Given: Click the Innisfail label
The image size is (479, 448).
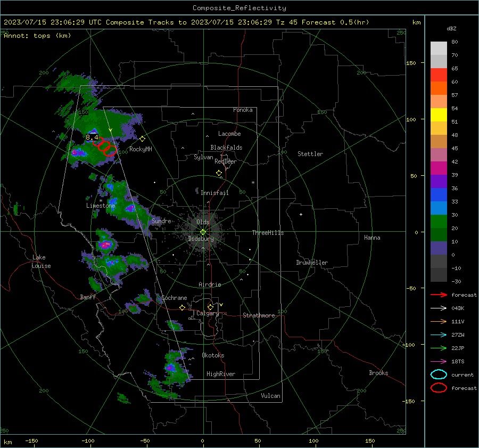Looking at the screenshot, I should (214, 193).
